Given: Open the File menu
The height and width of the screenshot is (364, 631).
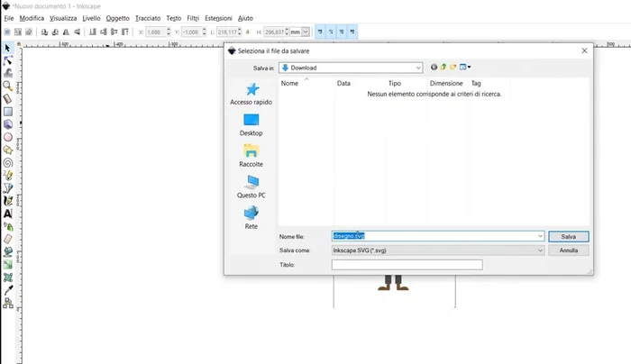Looking at the screenshot, I should point(9,18).
